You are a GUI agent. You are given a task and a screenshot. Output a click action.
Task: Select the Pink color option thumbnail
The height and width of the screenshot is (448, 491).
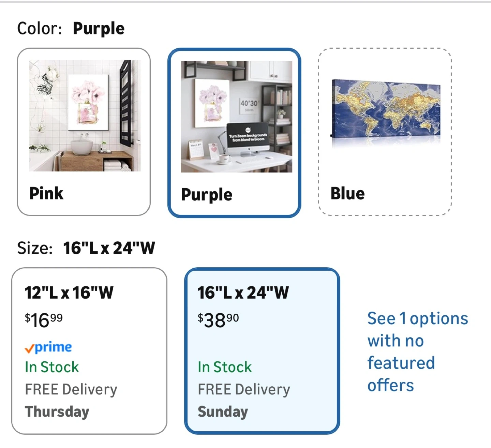[x=84, y=115]
